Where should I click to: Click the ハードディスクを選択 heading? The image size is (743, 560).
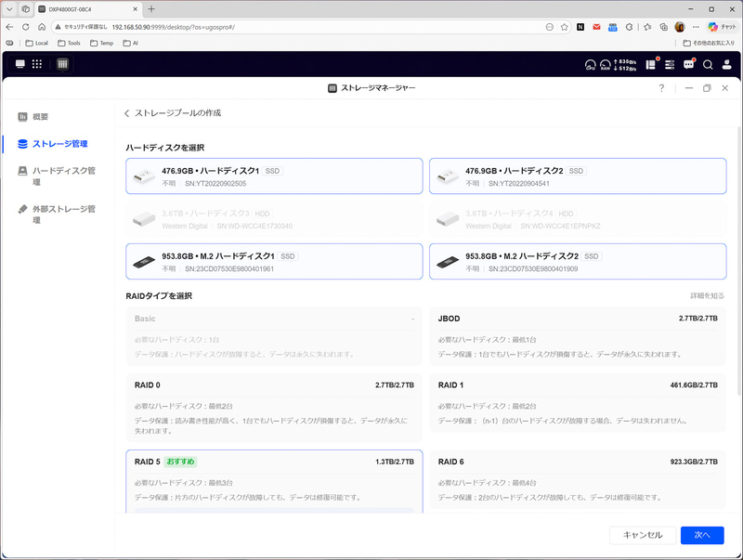pyautogui.click(x=165, y=148)
